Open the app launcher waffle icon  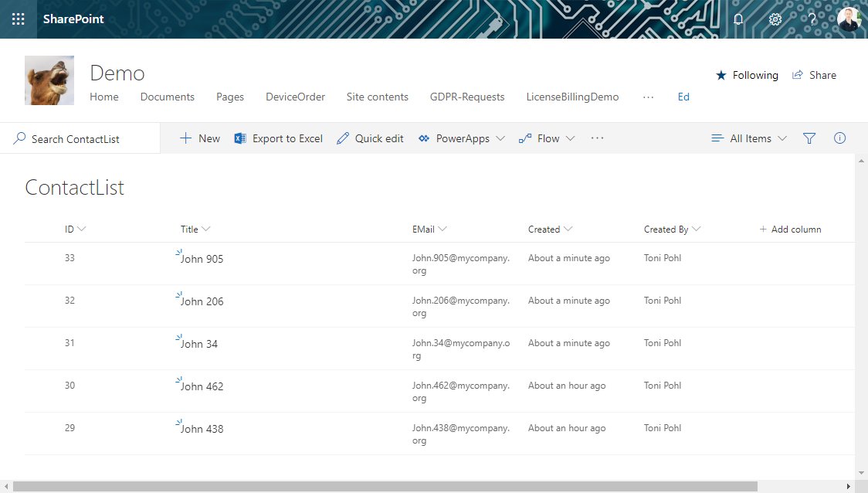(19, 19)
